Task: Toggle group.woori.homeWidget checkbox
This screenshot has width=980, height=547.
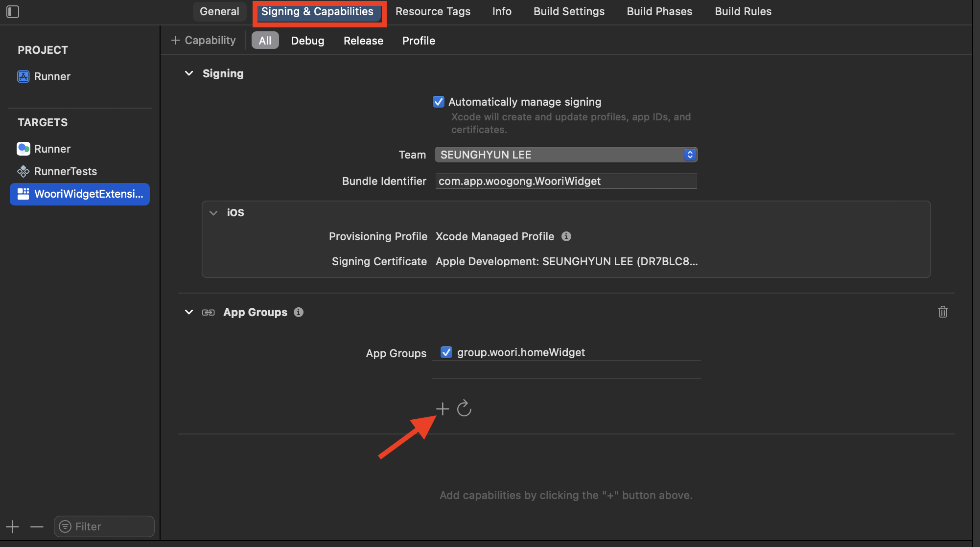Action: pos(446,352)
